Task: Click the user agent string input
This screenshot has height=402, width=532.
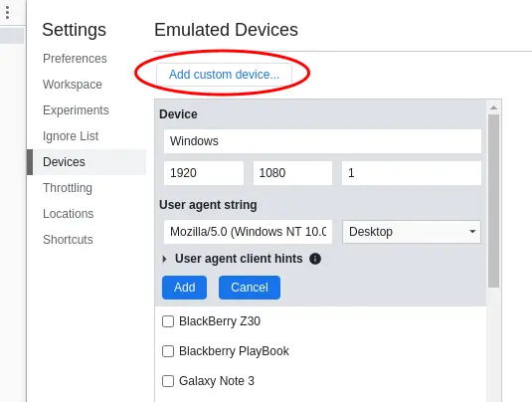Action: (x=248, y=232)
